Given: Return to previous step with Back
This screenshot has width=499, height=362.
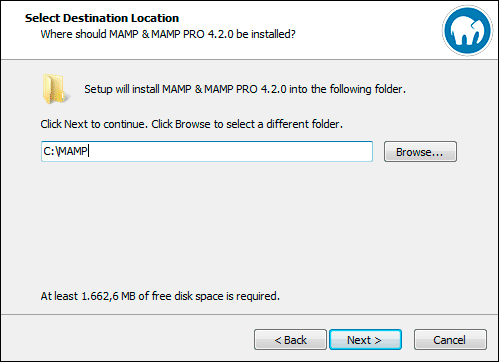Looking at the screenshot, I should pyautogui.click(x=290, y=340).
